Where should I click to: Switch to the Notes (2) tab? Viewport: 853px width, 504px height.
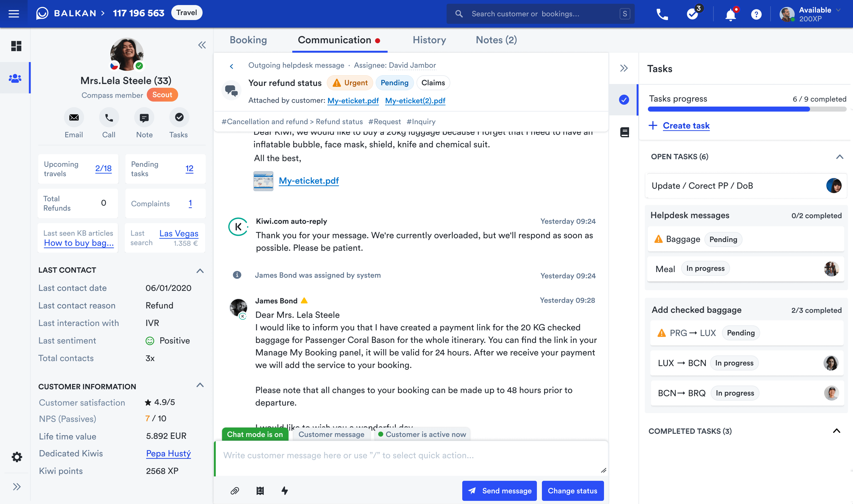[496, 40]
